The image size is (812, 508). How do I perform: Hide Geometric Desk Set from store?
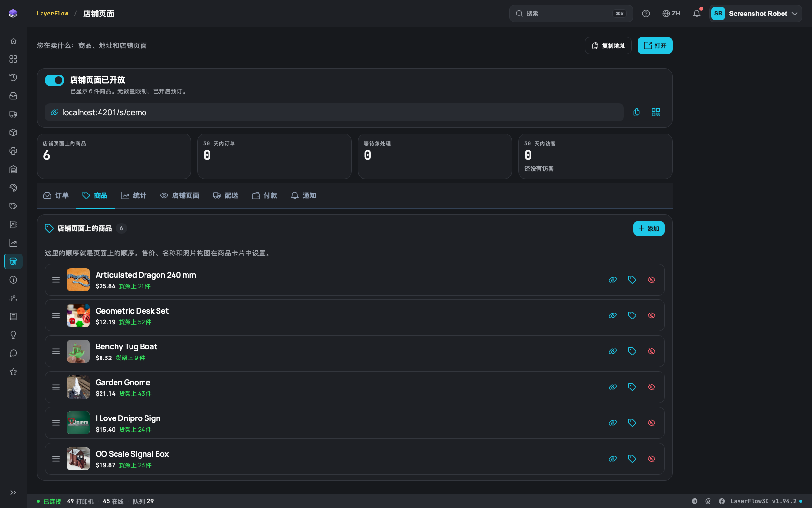(652, 315)
